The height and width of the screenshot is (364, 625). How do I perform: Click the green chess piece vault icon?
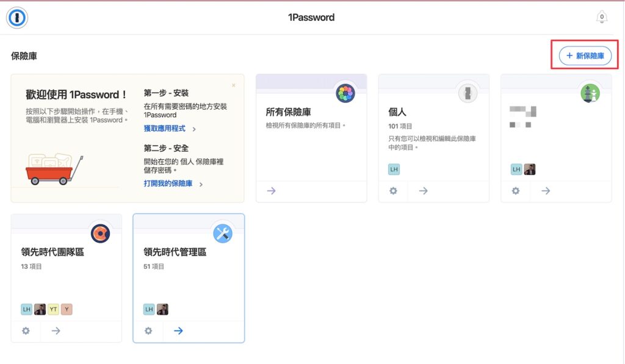pyautogui.click(x=590, y=93)
